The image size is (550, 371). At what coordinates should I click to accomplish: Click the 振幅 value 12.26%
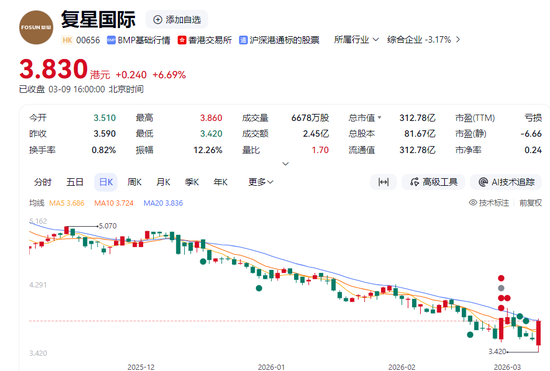point(208,150)
